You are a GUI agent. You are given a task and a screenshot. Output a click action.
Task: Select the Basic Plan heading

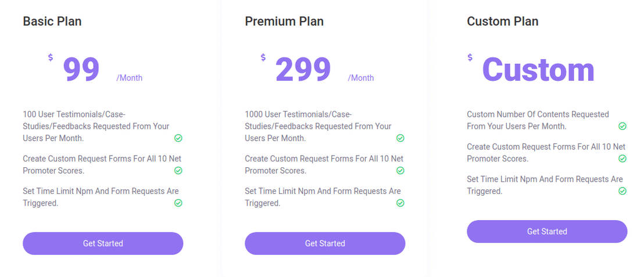click(52, 21)
